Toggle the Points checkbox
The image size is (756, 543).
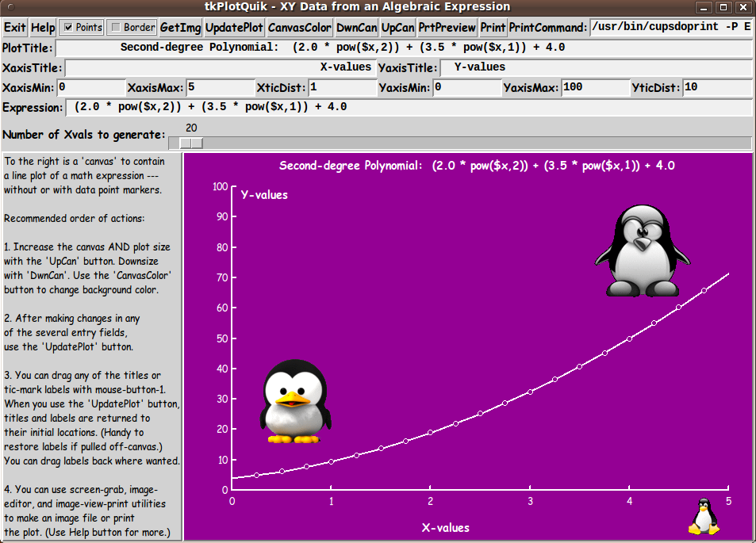tap(82, 28)
